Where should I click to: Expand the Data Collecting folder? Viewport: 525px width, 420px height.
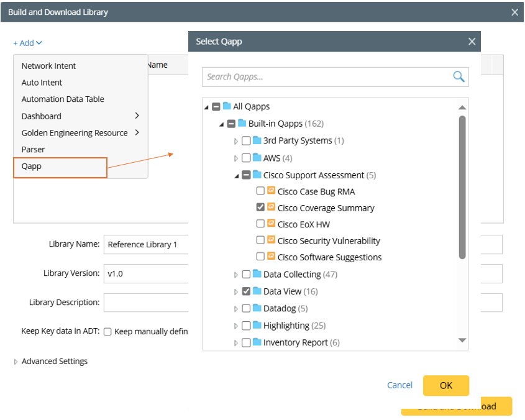236,275
